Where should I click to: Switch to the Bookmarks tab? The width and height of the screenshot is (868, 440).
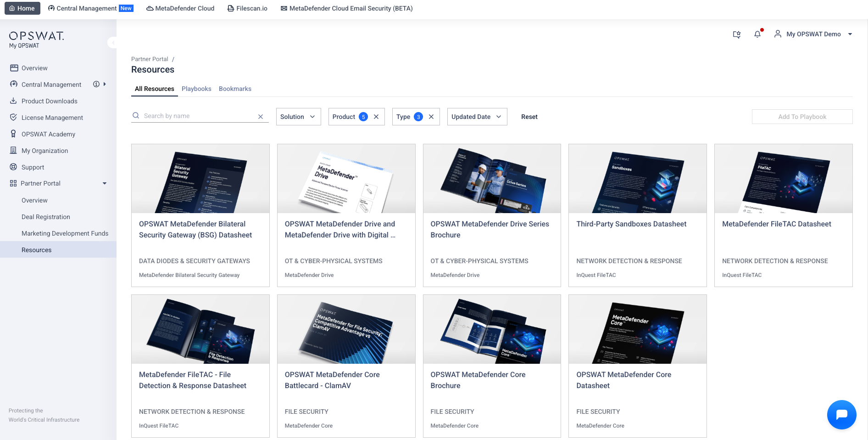235,89
